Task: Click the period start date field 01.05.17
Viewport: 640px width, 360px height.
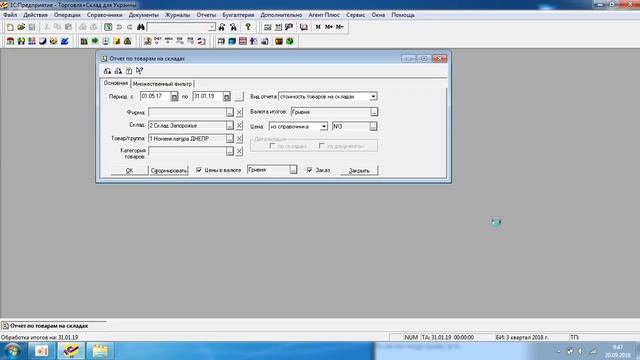Action: click(x=155, y=96)
